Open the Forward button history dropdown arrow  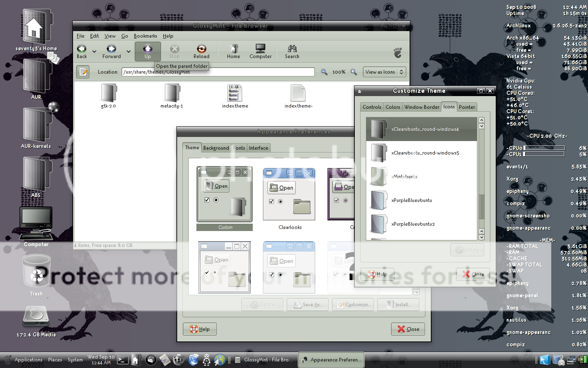[128, 52]
